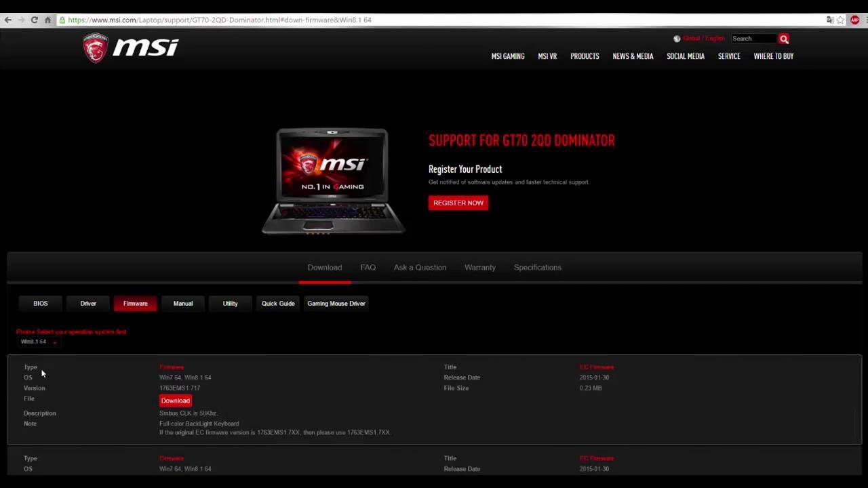Open the Global / English region link

point(704,39)
